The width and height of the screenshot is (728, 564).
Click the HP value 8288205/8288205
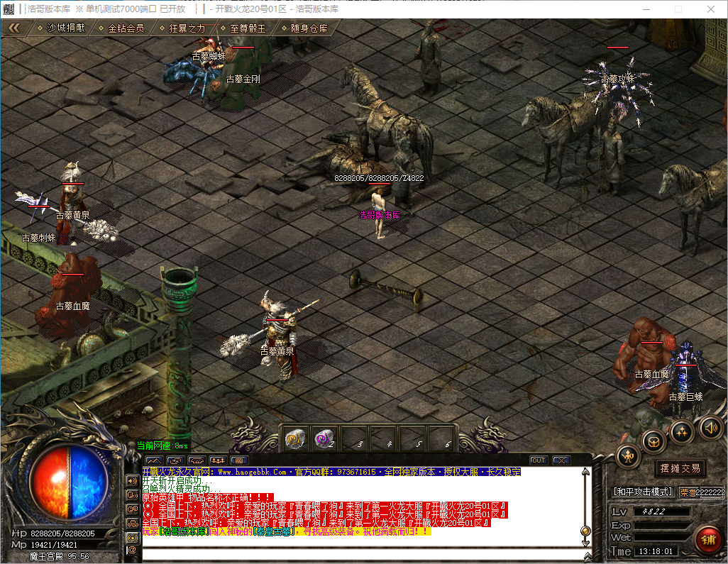[62, 533]
